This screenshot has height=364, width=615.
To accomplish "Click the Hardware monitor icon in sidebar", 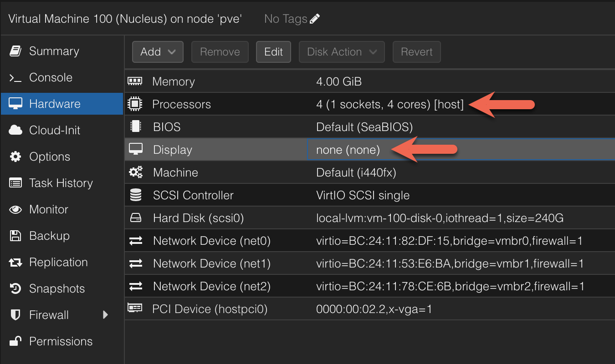I will [x=15, y=104].
